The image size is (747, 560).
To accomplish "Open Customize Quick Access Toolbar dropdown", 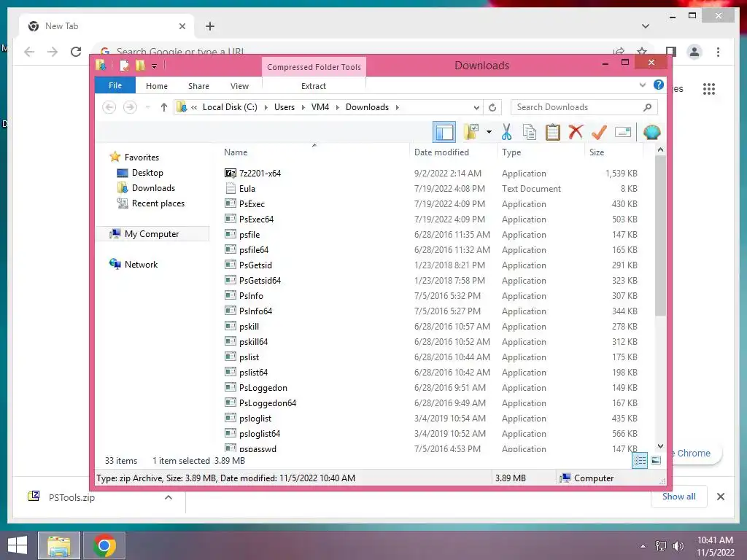I will (155, 66).
